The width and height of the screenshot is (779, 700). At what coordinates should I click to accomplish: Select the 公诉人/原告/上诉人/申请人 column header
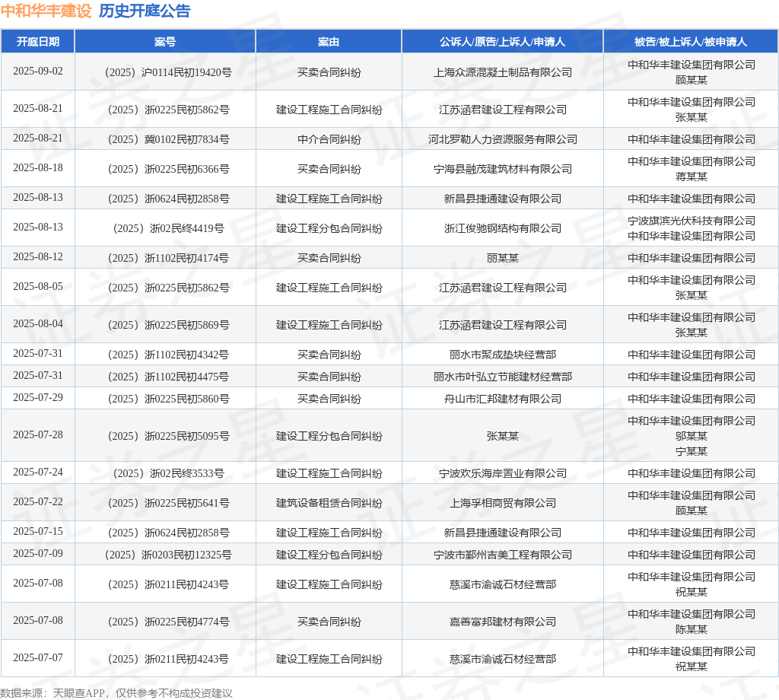[502, 42]
